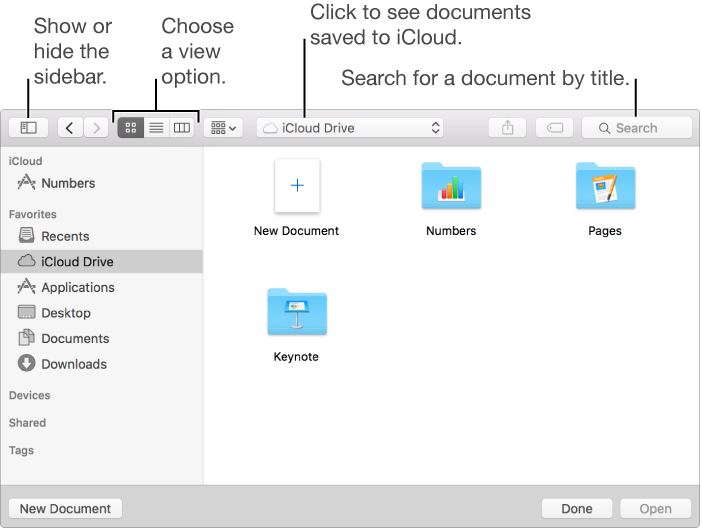
Task: Click the up/down arrows on location popup
Action: click(435, 128)
